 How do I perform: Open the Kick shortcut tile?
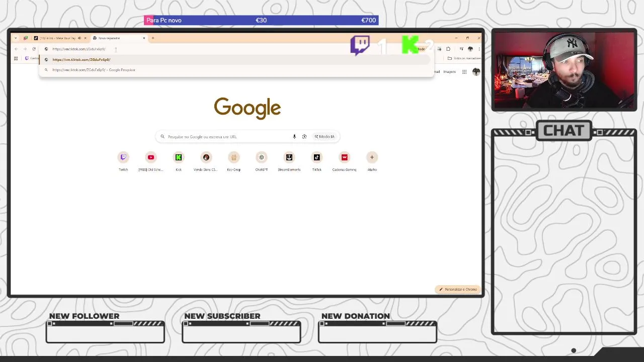179,161
